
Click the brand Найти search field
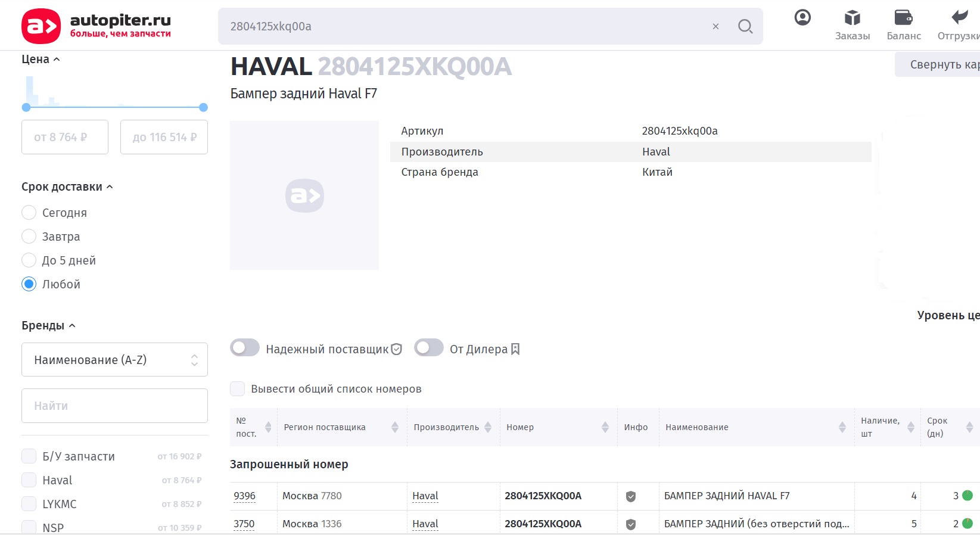pyautogui.click(x=114, y=406)
